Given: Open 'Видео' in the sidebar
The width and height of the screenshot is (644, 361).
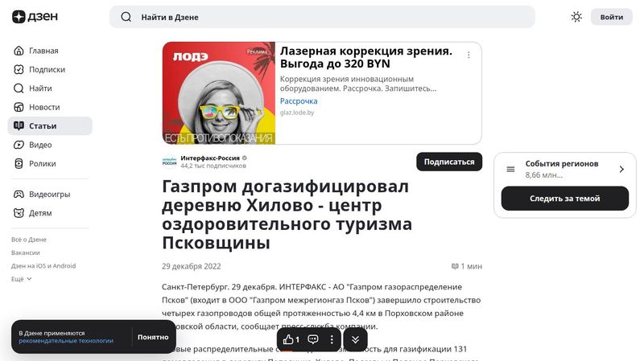Looking at the screenshot, I should (50, 145).
